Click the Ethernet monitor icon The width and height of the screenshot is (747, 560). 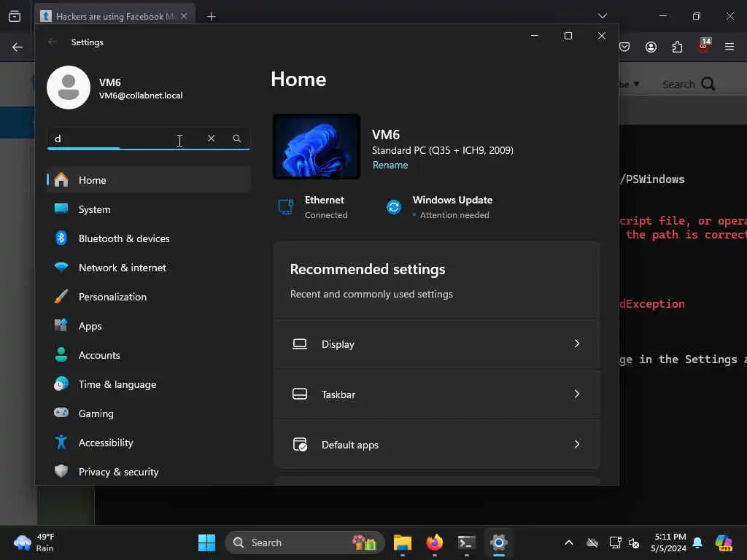[x=286, y=207]
